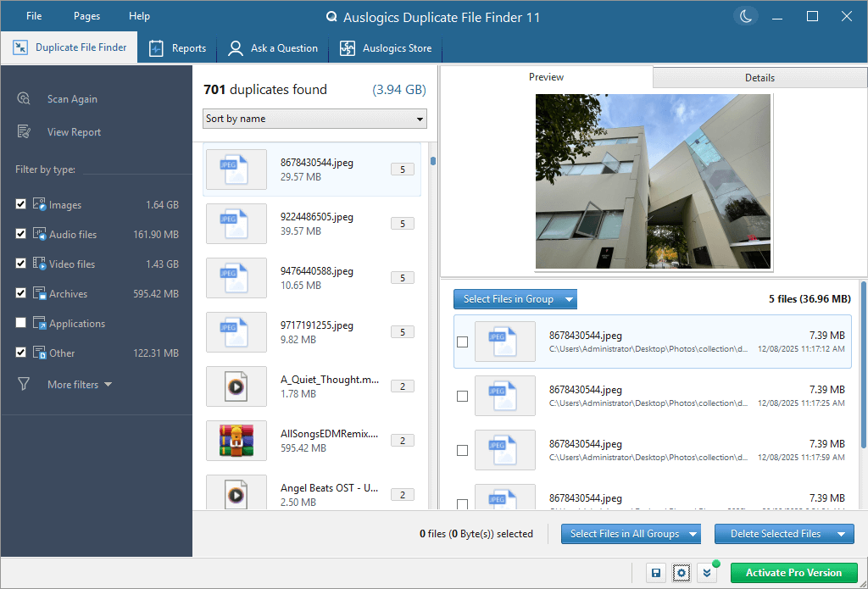Viewport: 868px width, 589px height.
Task: Click the double-chevron icon near Activate button
Action: click(x=706, y=573)
